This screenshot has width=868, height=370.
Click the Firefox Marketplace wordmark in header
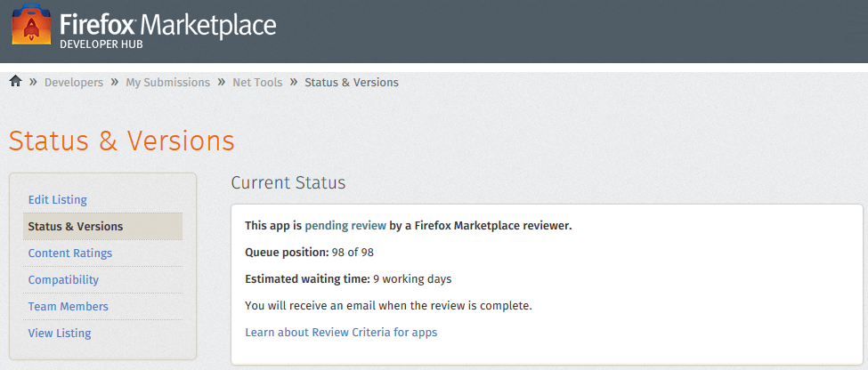click(167, 24)
